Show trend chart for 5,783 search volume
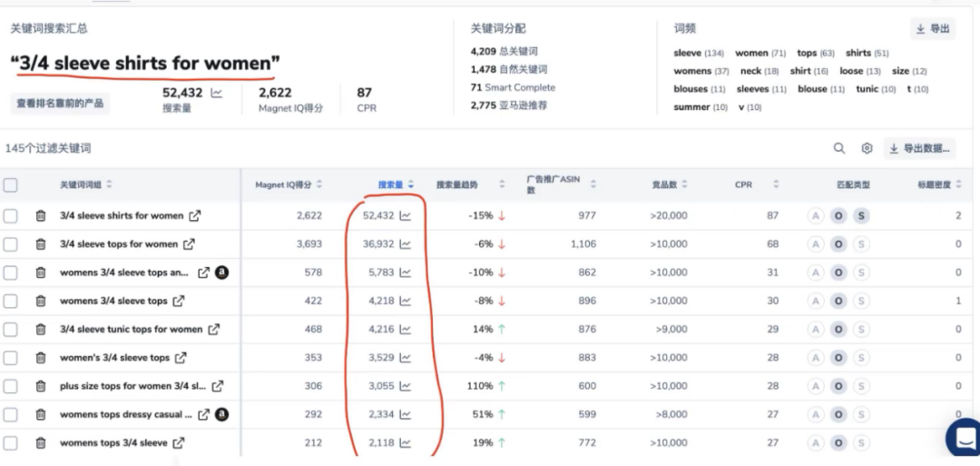Image resolution: width=980 pixels, height=466 pixels. coord(406,273)
